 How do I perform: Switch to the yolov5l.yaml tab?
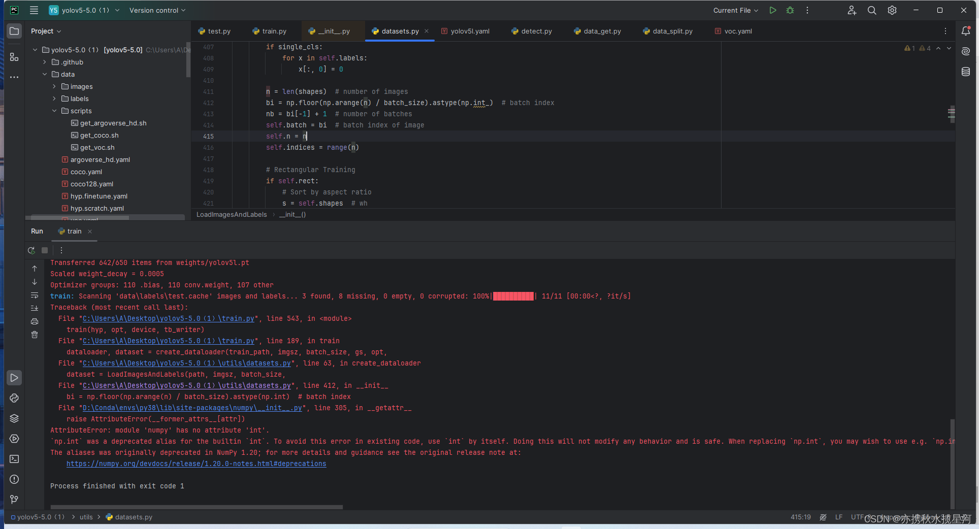tap(466, 31)
